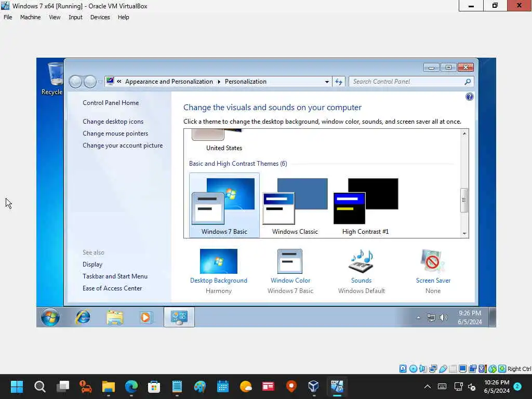Click VirtualBox network indicator icon

[x=433, y=369]
